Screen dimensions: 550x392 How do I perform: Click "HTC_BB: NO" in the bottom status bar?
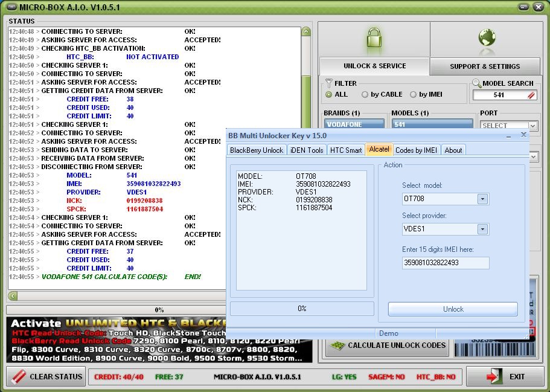click(x=436, y=377)
